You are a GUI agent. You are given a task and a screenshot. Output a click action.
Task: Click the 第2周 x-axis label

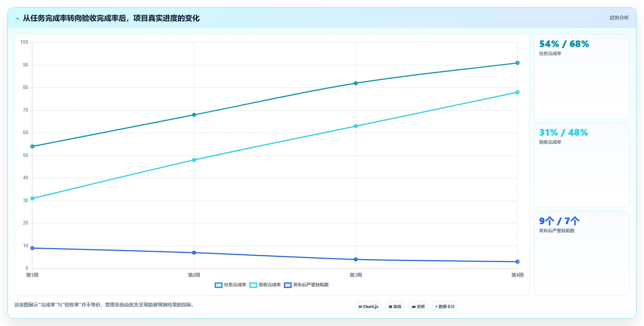[x=194, y=275]
